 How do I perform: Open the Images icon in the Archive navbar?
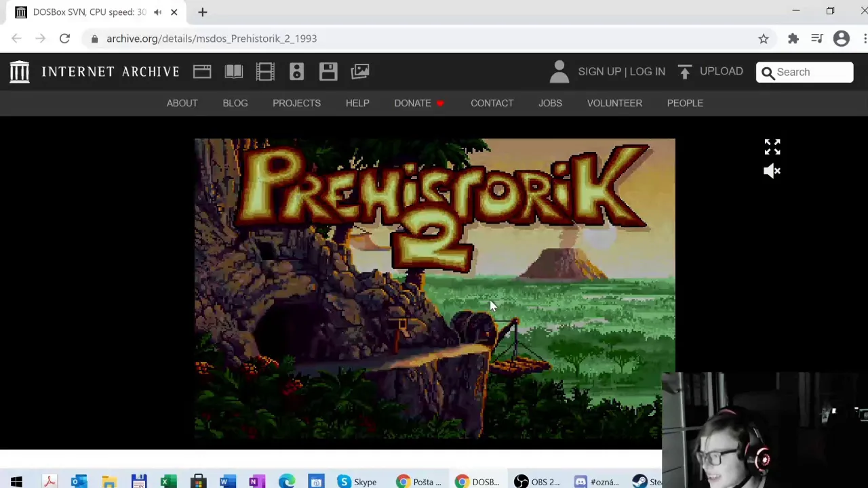pyautogui.click(x=360, y=71)
